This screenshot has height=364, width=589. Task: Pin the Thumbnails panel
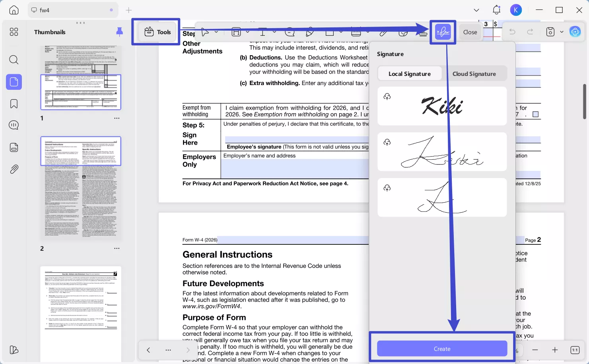[119, 32]
